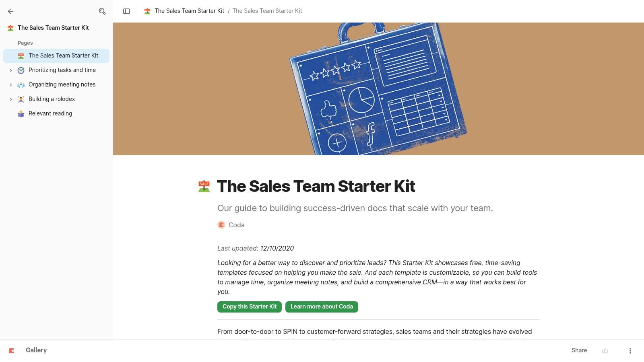Expand the Building a rolodex page
The height and width of the screenshot is (362, 644).
(x=11, y=99)
